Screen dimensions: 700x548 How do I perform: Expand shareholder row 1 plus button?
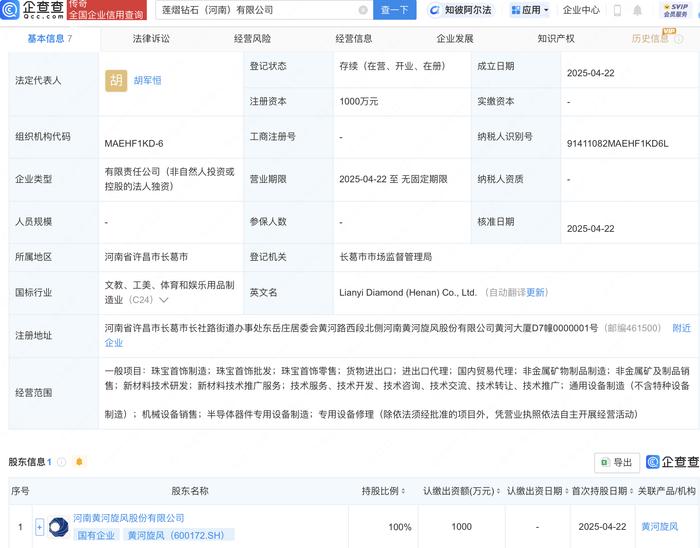(x=39, y=527)
